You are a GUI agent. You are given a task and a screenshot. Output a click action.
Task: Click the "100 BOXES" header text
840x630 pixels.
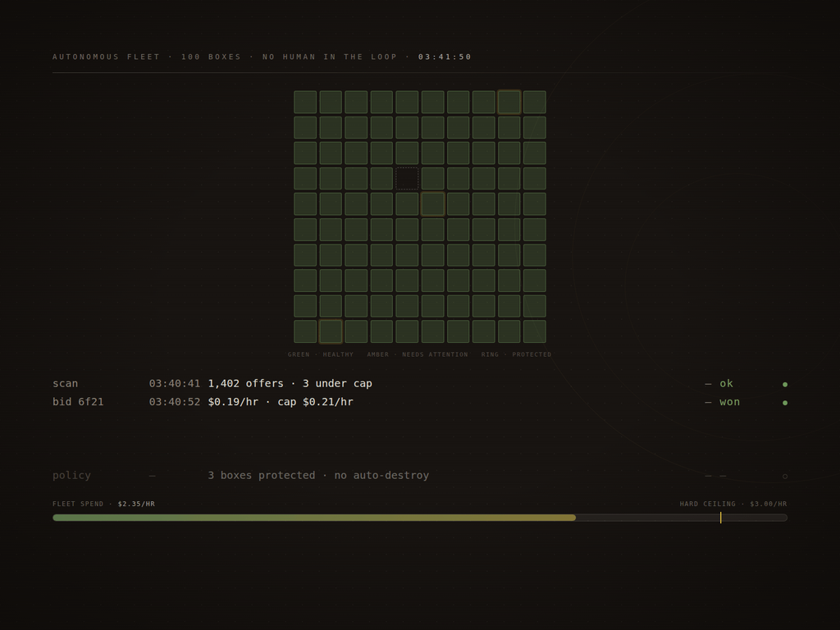pyautogui.click(x=211, y=57)
